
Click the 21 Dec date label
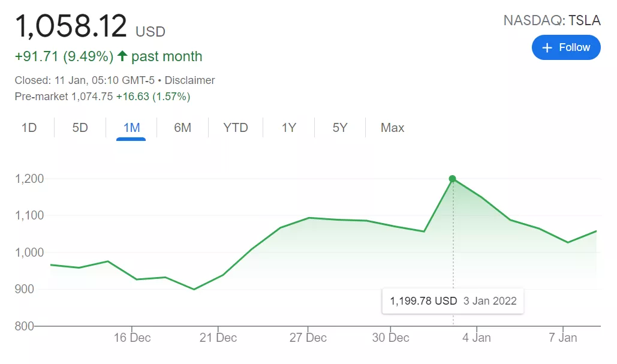[x=218, y=338]
